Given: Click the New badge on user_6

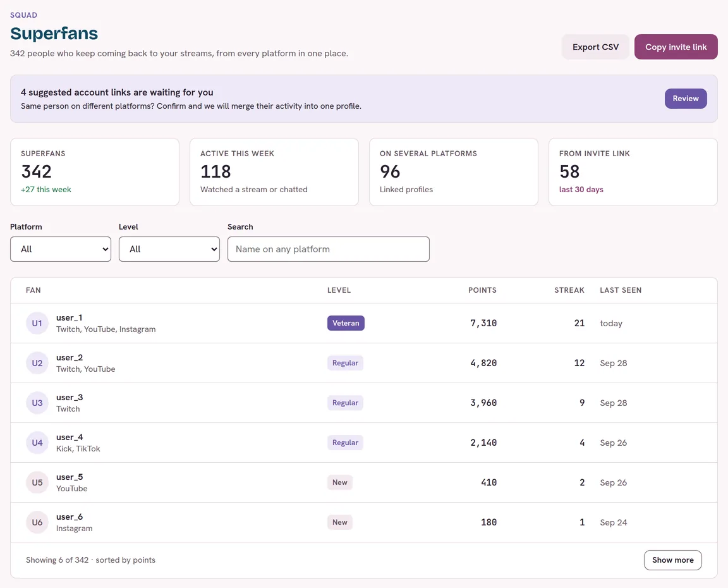Looking at the screenshot, I should 340,522.
